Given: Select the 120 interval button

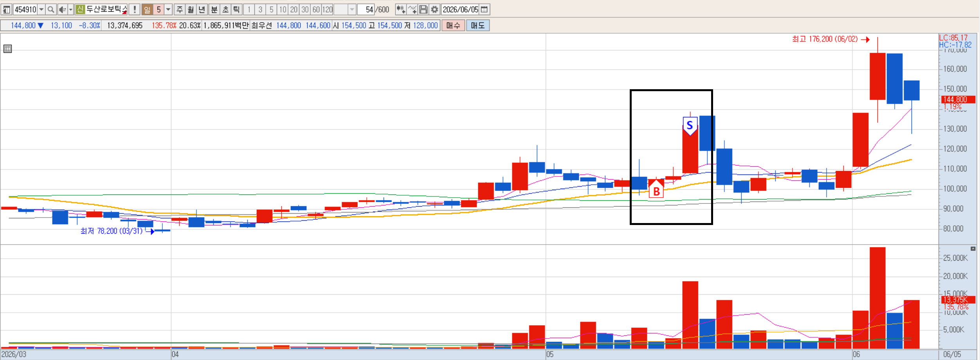Looking at the screenshot, I should (328, 9).
